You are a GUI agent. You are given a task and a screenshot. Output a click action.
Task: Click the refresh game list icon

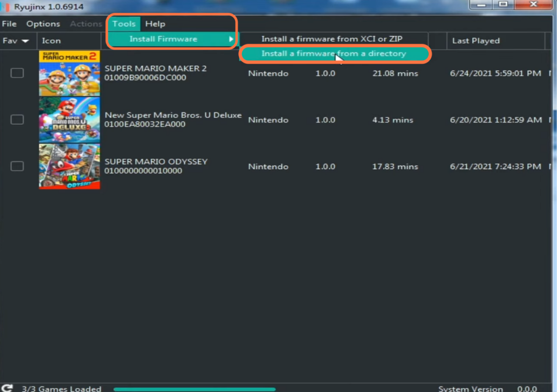(7, 388)
